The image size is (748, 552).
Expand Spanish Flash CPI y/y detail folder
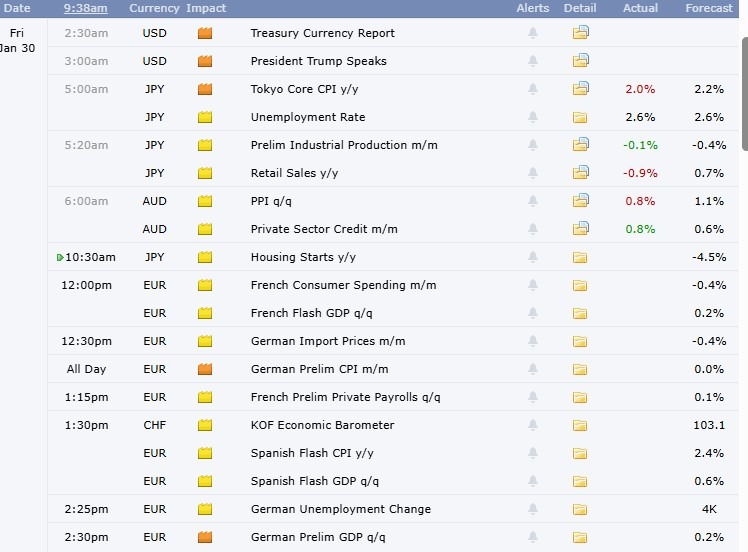tap(581, 453)
